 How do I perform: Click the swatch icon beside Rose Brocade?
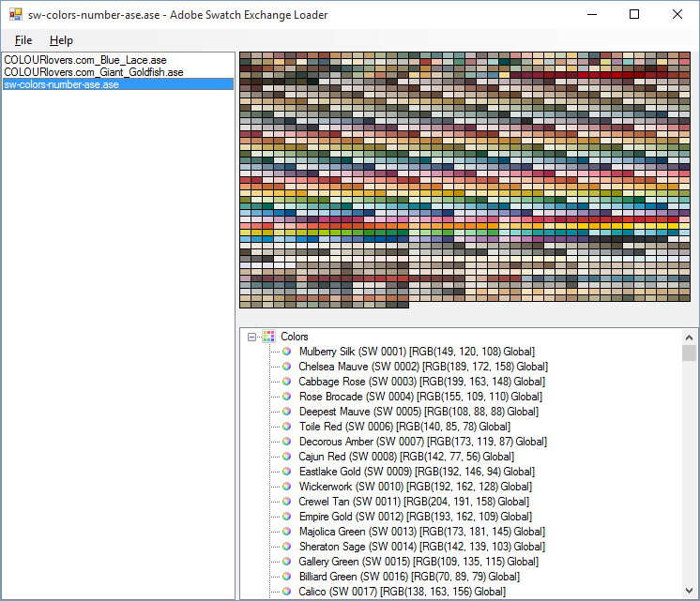(x=286, y=397)
